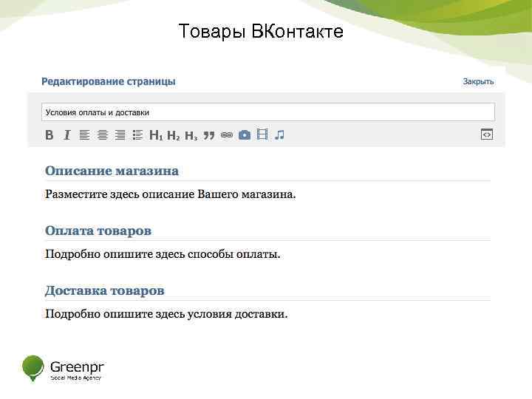Click the Редактирование страницы header

(x=109, y=81)
